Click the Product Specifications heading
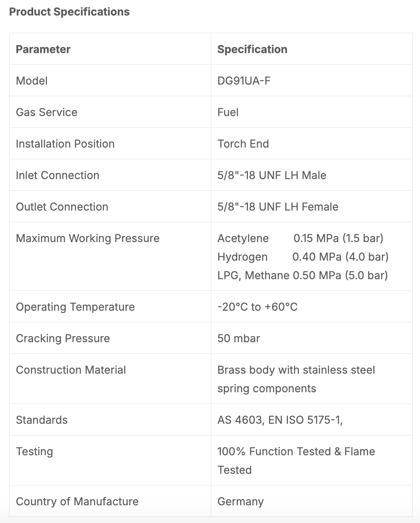 (69, 12)
